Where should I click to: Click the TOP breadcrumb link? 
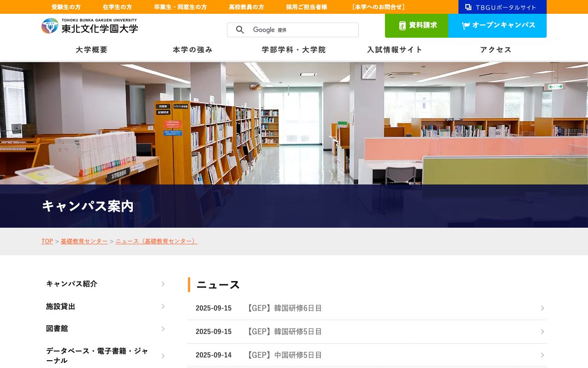(47, 241)
